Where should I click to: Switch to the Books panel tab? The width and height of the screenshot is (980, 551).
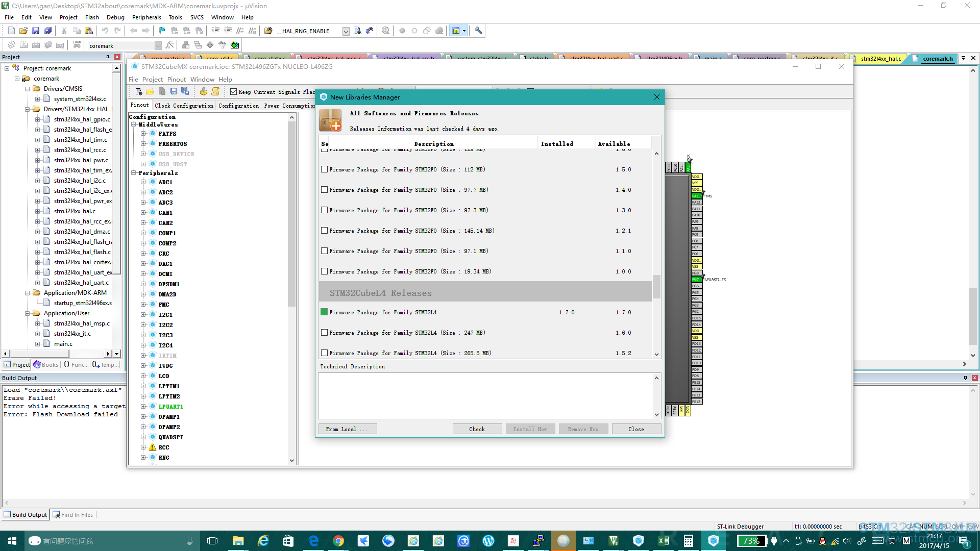coord(46,365)
